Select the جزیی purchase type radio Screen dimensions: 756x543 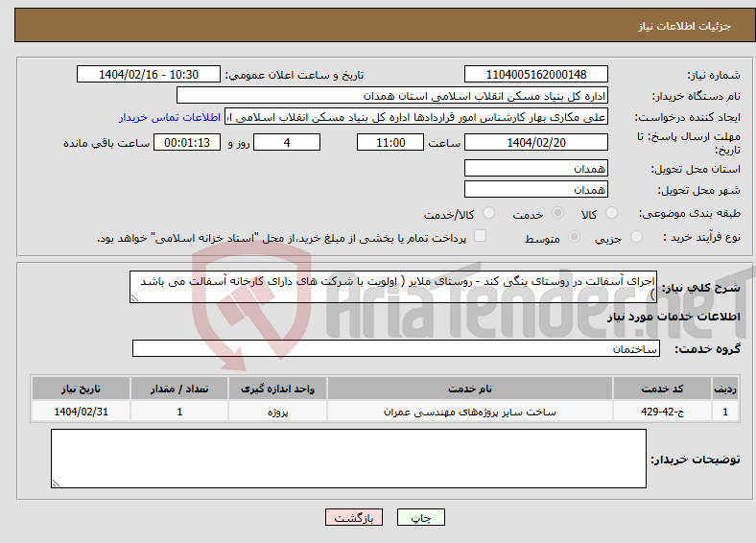tap(636, 237)
